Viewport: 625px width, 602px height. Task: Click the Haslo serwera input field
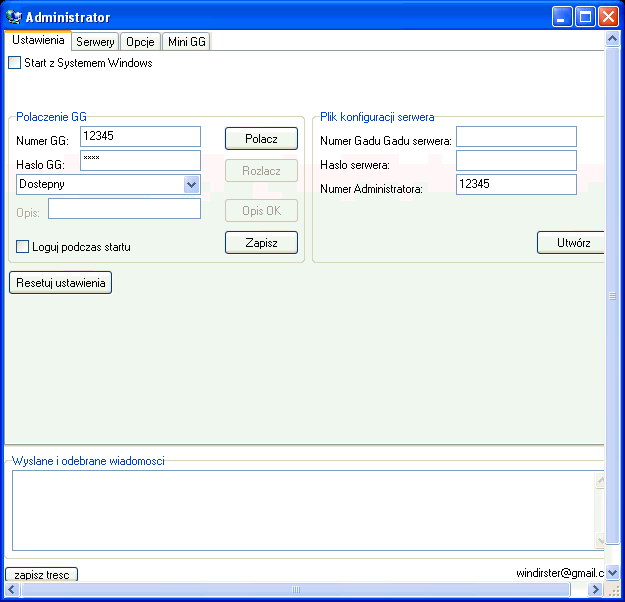[516, 160]
